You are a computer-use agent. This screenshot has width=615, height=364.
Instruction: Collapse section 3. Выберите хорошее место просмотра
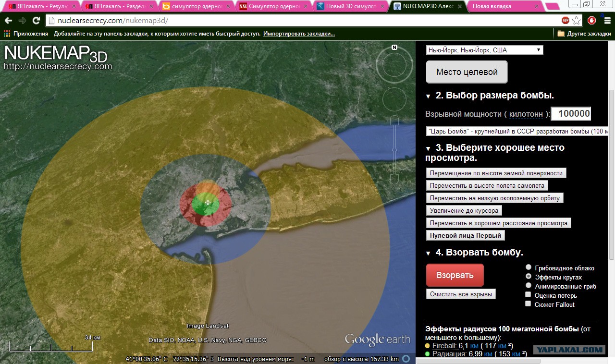point(428,148)
